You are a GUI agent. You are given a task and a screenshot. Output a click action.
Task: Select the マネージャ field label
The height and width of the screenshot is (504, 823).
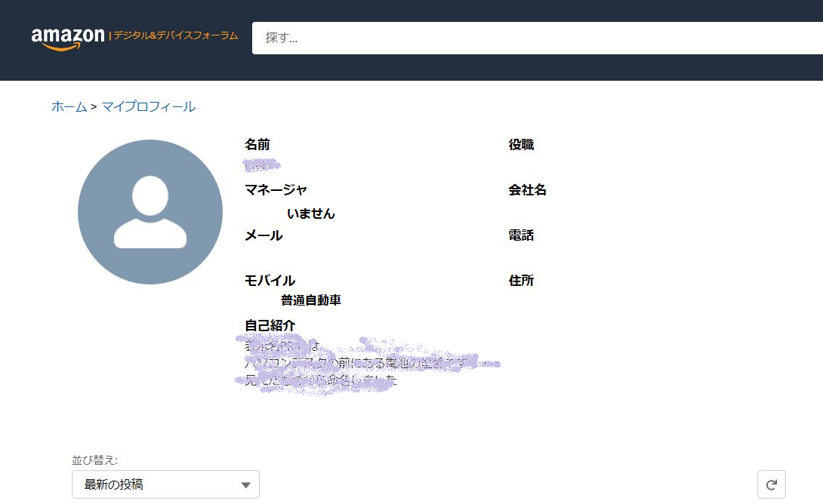click(x=276, y=189)
